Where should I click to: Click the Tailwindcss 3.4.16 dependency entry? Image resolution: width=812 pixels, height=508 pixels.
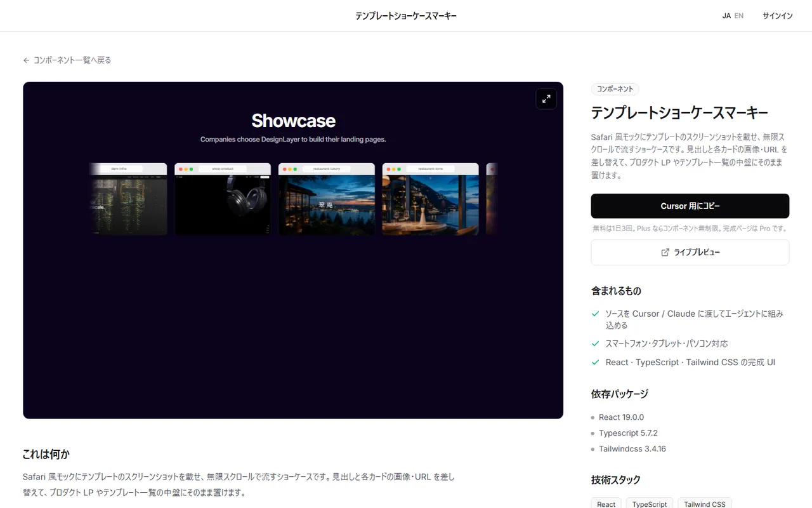coord(632,449)
